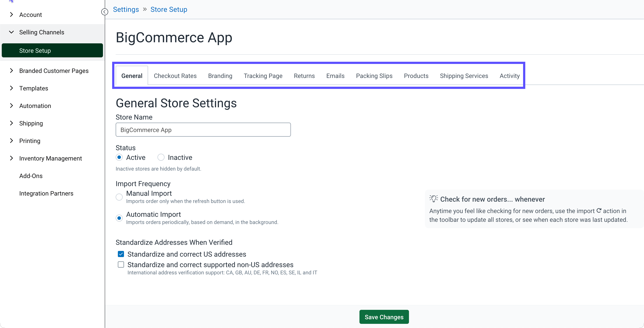Viewport: 644px width, 328px height.
Task: Select the Inactive status radio button
Action: (x=161, y=157)
